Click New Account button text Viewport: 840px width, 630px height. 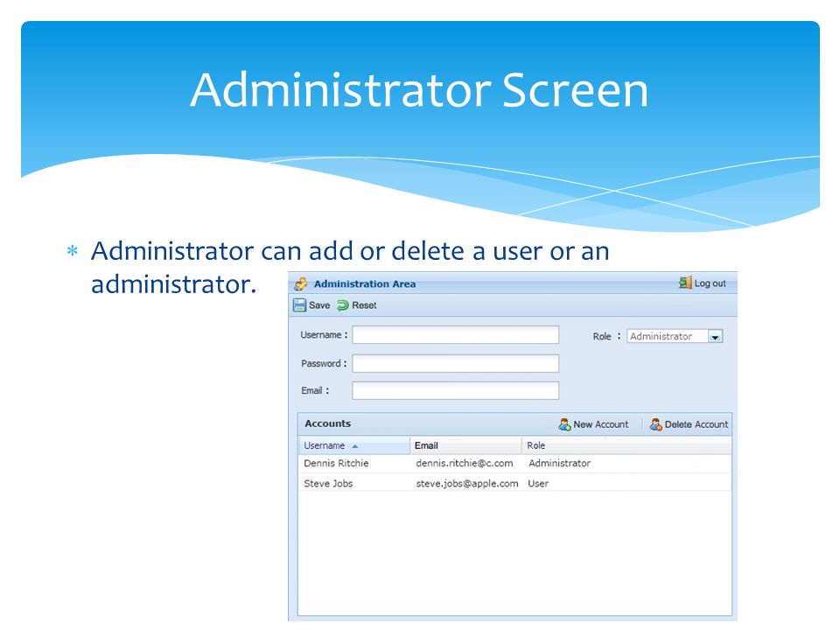point(600,424)
